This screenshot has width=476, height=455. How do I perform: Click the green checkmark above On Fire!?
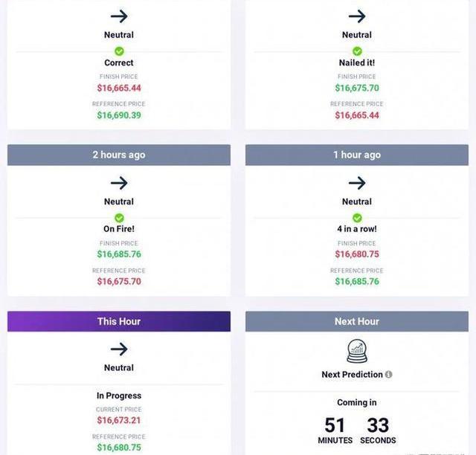pyautogui.click(x=119, y=218)
